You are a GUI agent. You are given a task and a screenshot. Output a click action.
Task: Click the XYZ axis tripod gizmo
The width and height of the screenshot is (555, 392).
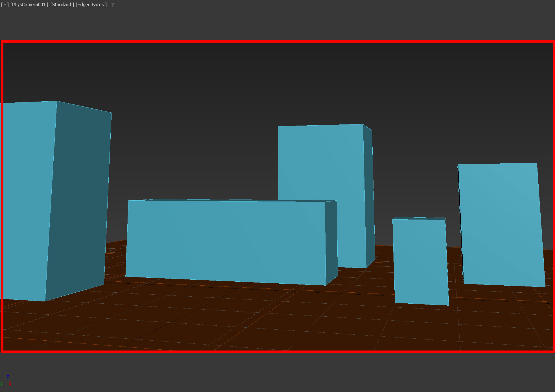pyautogui.click(x=6, y=381)
